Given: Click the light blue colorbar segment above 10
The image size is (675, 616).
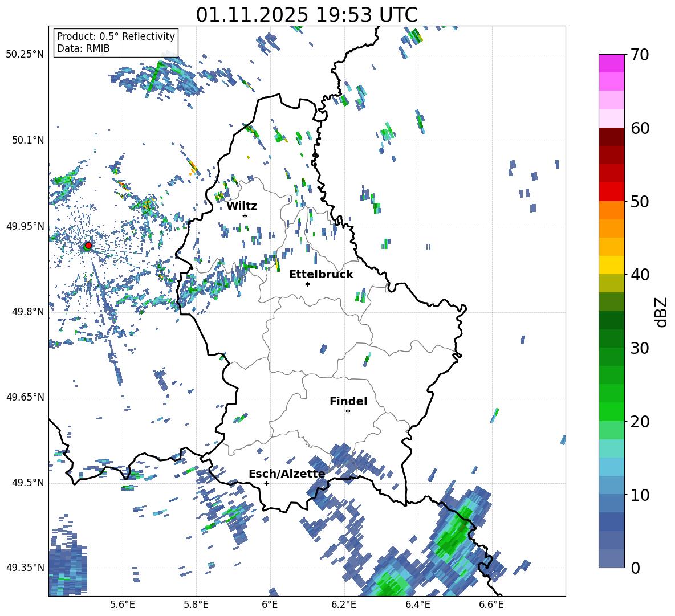Looking at the screenshot, I should (611, 467).
